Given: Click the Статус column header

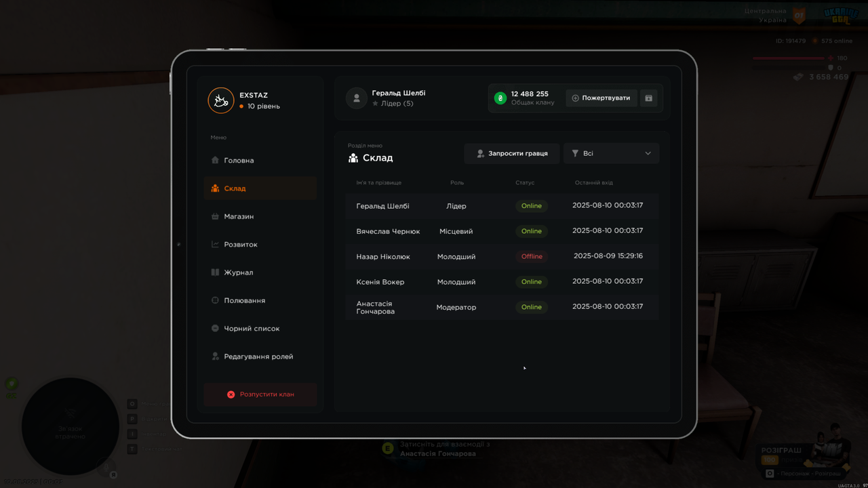Looking at the screenshot, I should tap(525, 183).
